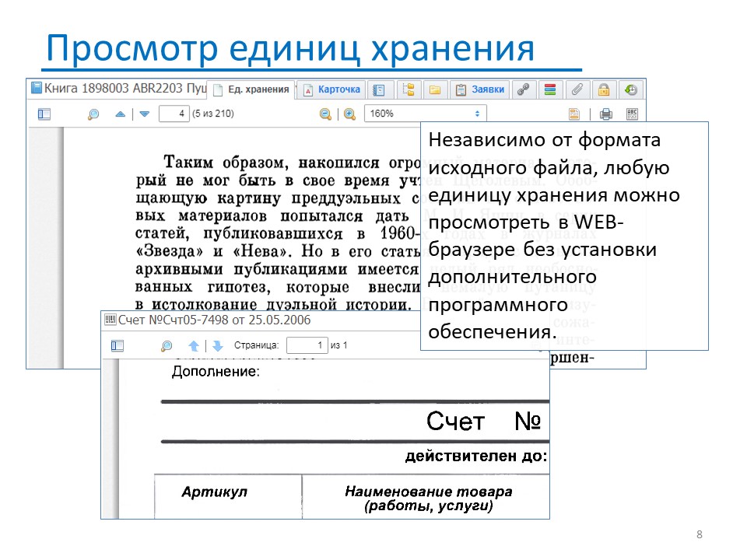Open the padlock access tab
The width and height of the screenshot is (747, 560).
pos(604,89)
